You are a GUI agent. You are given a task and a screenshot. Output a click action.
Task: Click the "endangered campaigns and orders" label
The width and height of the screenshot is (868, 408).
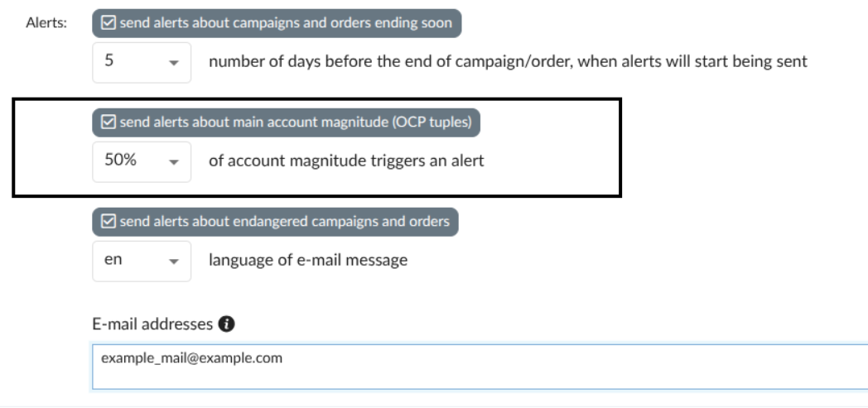(285, 221)
